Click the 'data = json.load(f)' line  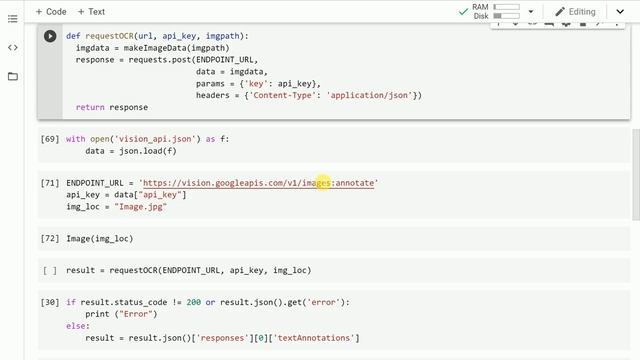coord(131,151)
